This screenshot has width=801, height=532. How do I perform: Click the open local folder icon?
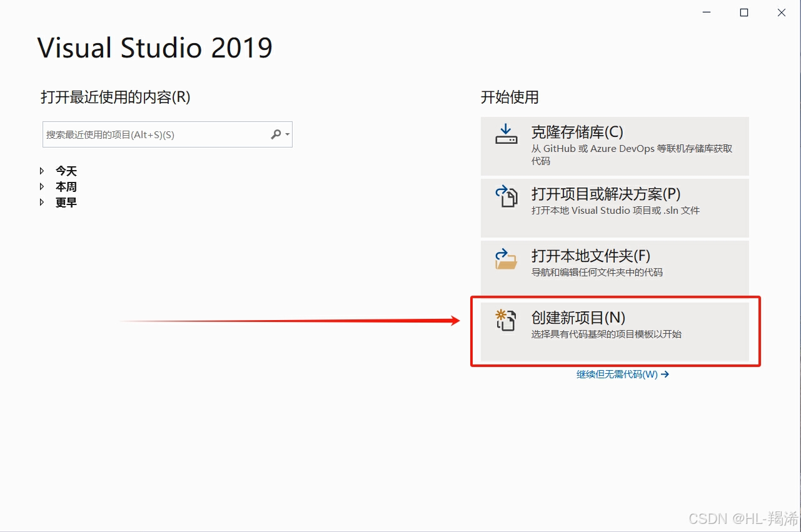pos(506,258)
